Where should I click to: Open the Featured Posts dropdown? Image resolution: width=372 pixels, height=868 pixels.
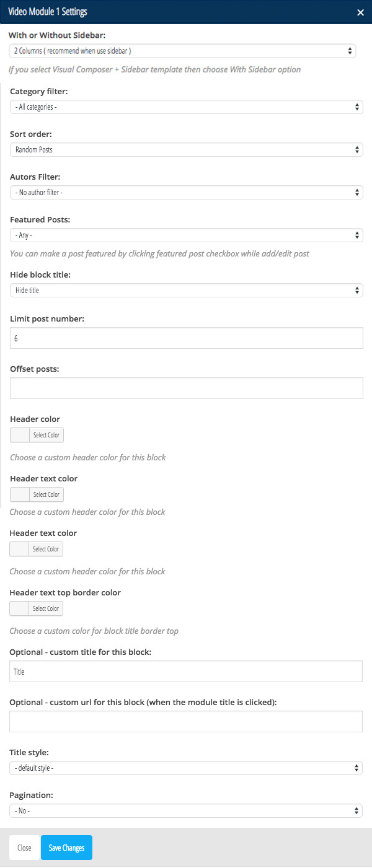[187, 235]
